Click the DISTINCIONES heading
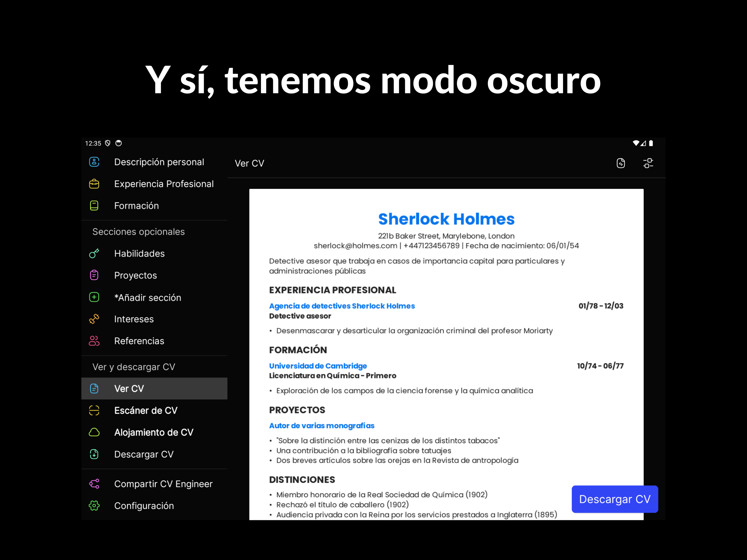Image resolution: width=747 pixels, height=560 pixels. click(302, 480)
